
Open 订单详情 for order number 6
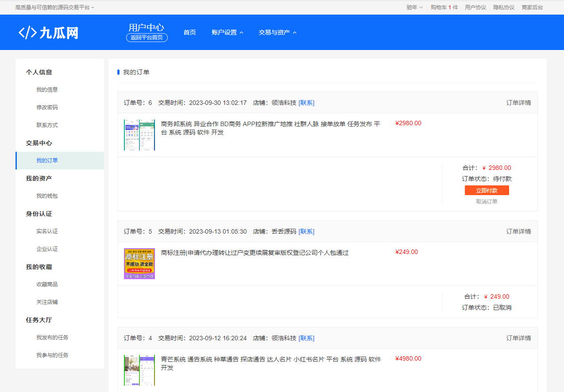518,103
